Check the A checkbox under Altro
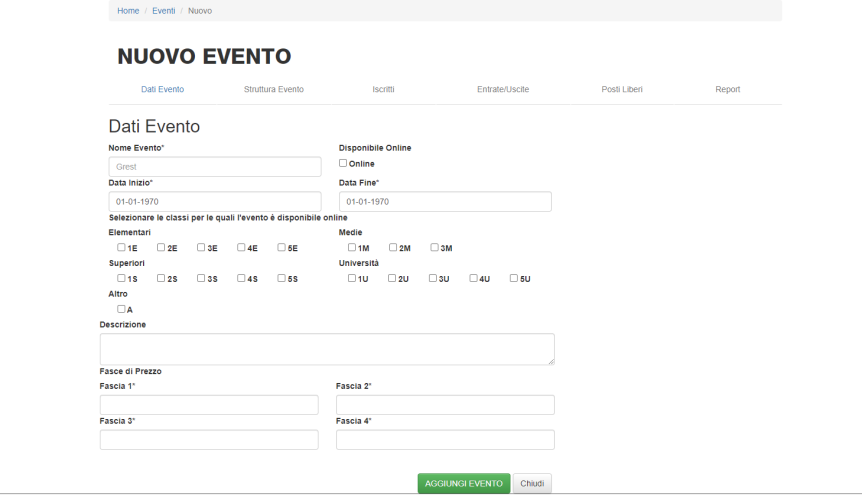This screenshot has height=500, width=862. pyautogui.click(x=121, y=309)
